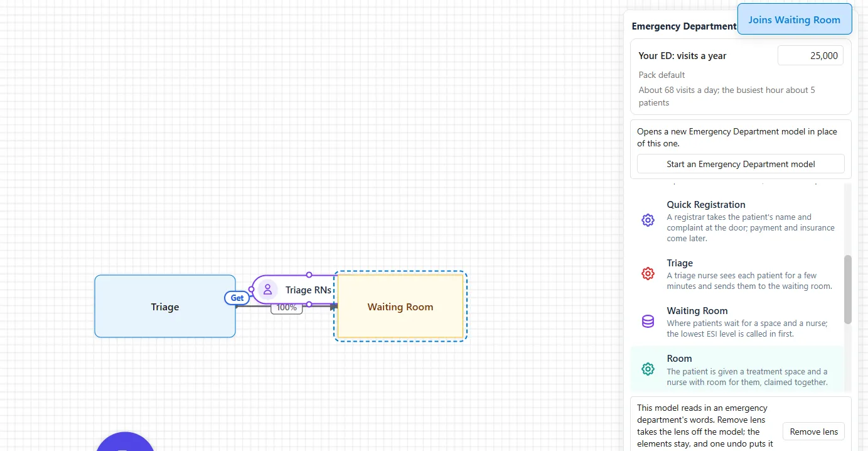Screen dimensions: 868x451
Task: Click the Triage description about a triage nurse
Action: point(749,281)
